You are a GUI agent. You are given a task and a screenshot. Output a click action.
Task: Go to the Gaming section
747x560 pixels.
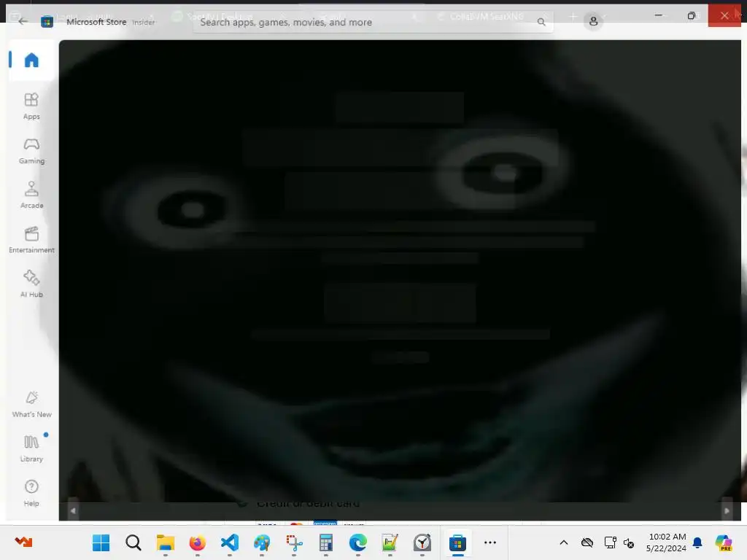coord(31,151)
